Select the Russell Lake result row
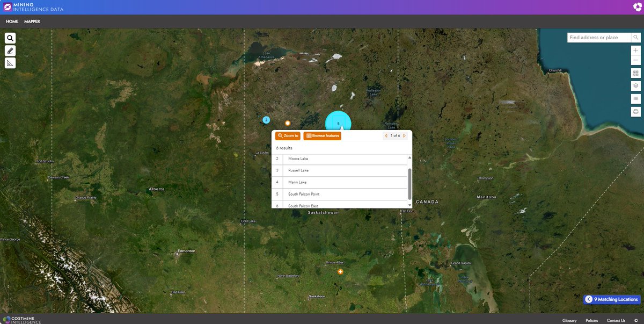 coord(340,170)
